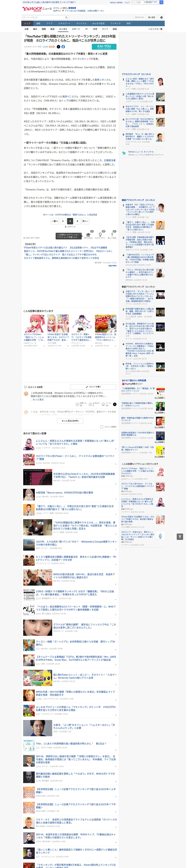Open the 国内 category sub-tab
The image size is (186, 868).
point(35,29)
